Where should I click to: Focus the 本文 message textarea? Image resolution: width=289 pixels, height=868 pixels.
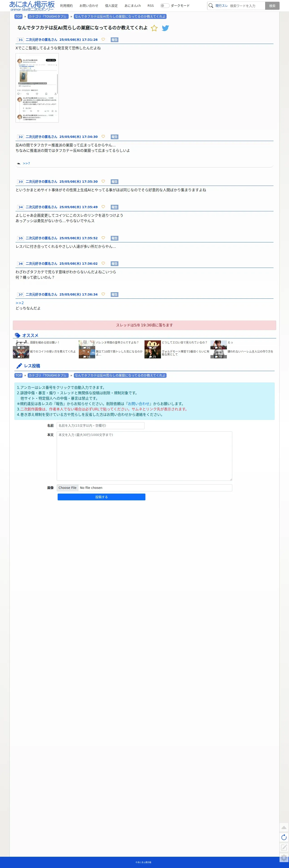(x=144, y=456)
